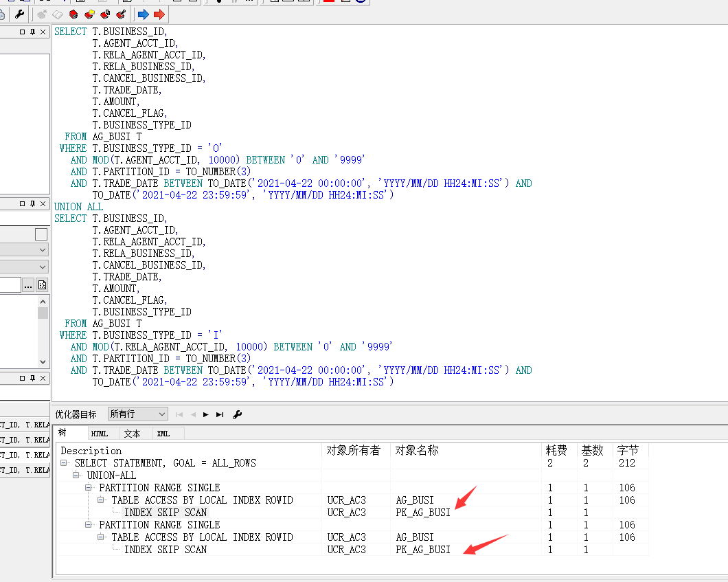Collapse the first TABLE ACCESS BY LOCAL INDEX ROWID node
This screenshot has height=582, width=728.
(100, 500)
